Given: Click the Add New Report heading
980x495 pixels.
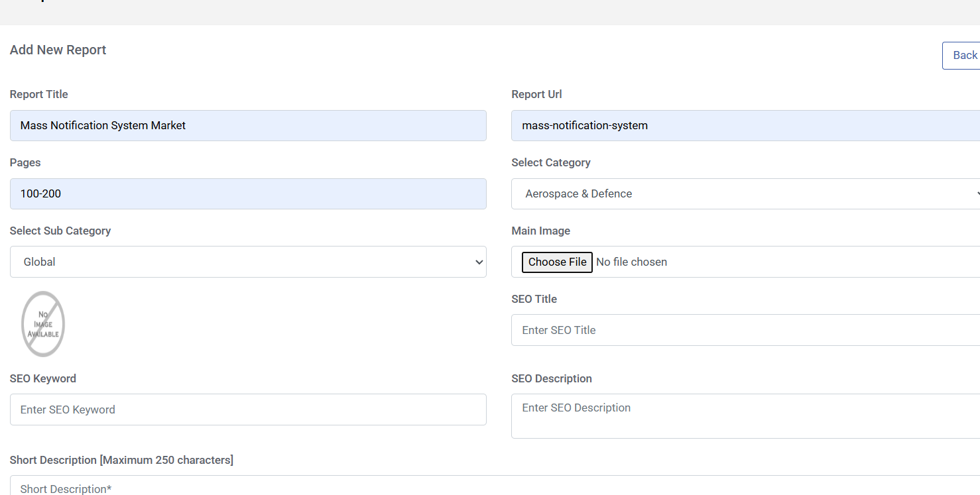Looking at the screenshot, I should click(x=58, y=50).
